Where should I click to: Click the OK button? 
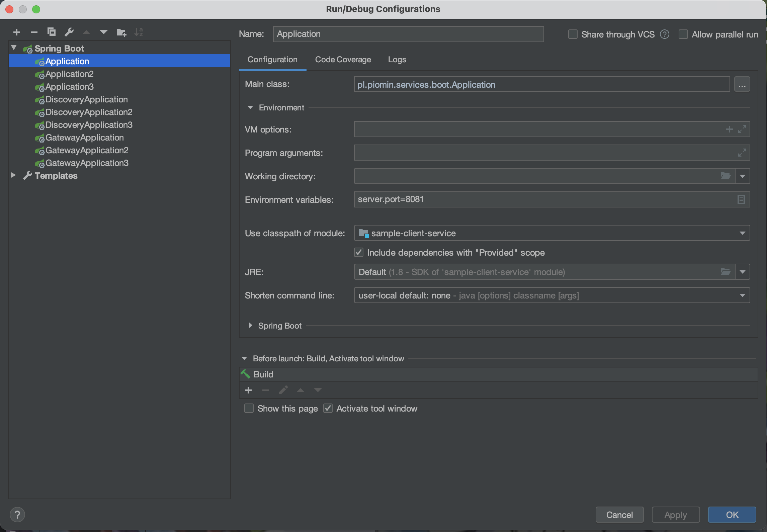pyautogui.click(x=732, y=515)
